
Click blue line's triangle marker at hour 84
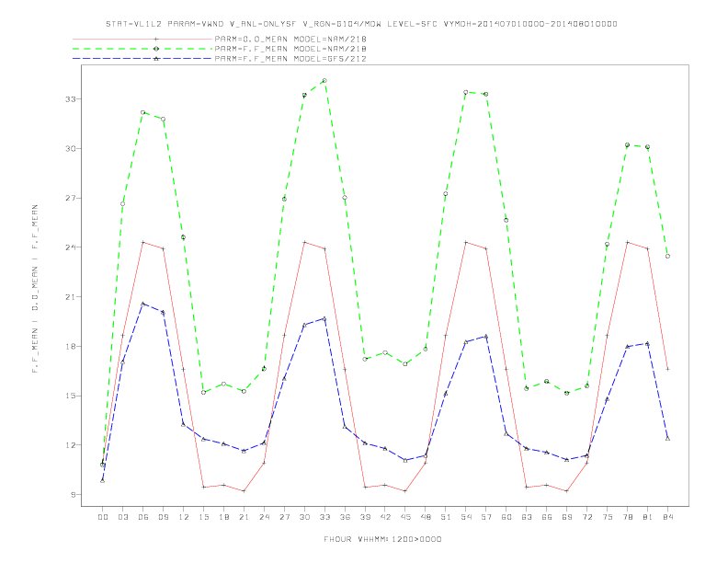[x=667, y=438]
